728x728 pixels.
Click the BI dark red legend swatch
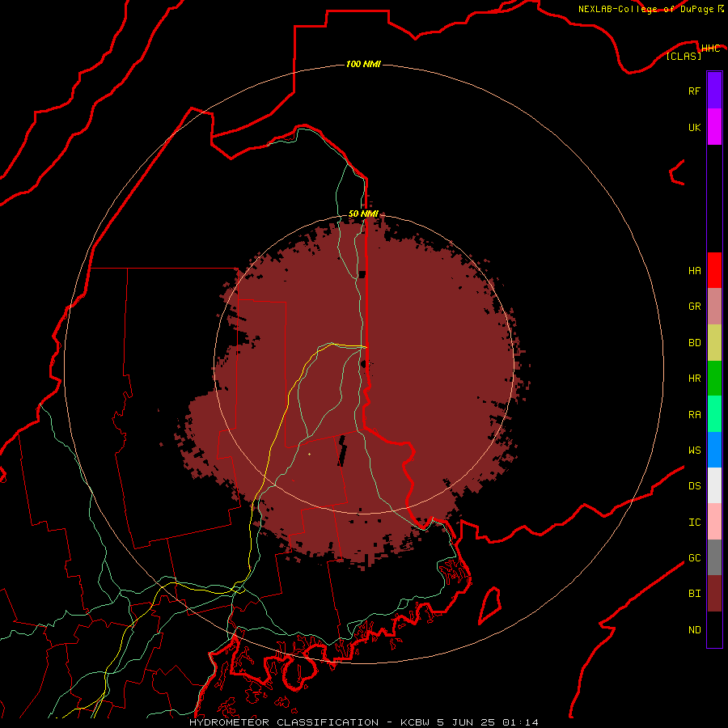pyautogui.click(x=714, y=594)
